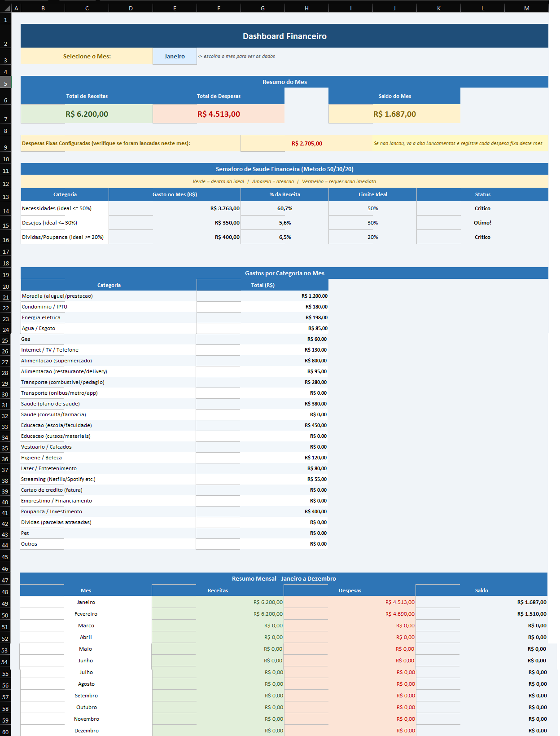Image resolution: width=560 pixels, height=736 pixels.
Task: Select Fevereiro in monthly summary table
Action: (x=86, y=614)
